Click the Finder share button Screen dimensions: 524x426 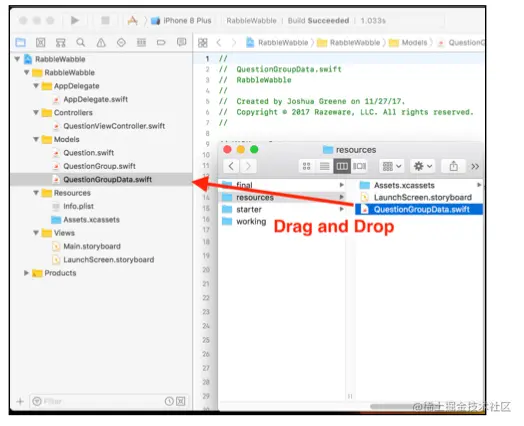pos(453,166)
